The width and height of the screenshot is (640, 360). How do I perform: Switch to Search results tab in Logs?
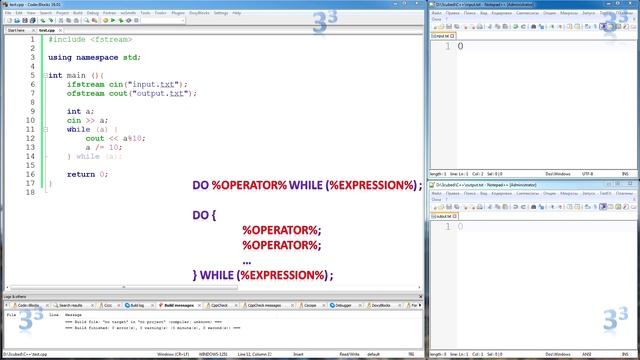pos(71,305)
